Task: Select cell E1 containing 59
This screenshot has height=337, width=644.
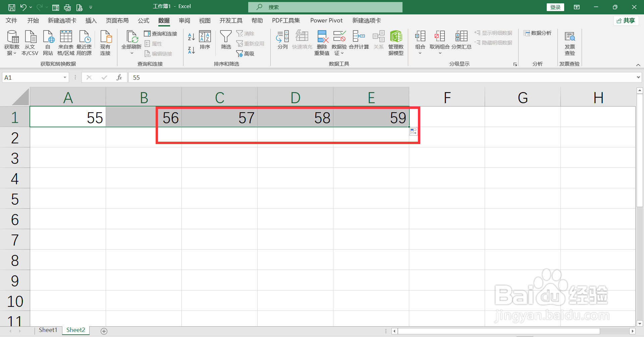Action: [371, 117]
